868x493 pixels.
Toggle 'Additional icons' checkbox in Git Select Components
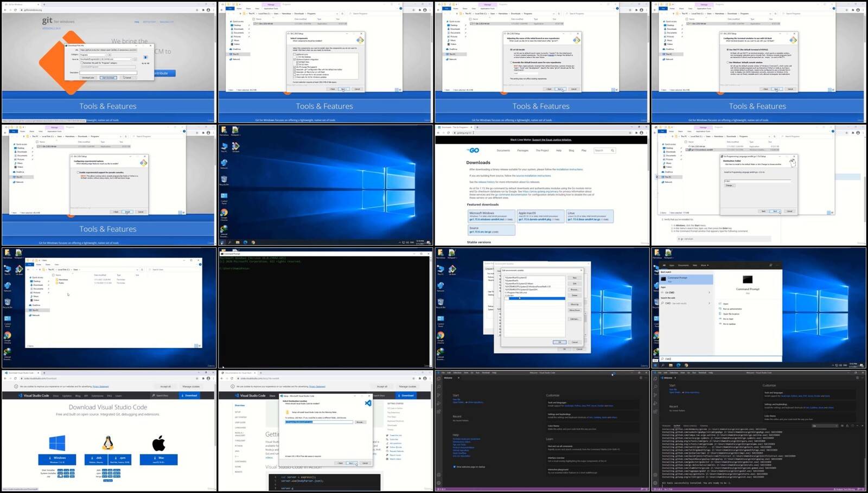[x=294, y=54]
